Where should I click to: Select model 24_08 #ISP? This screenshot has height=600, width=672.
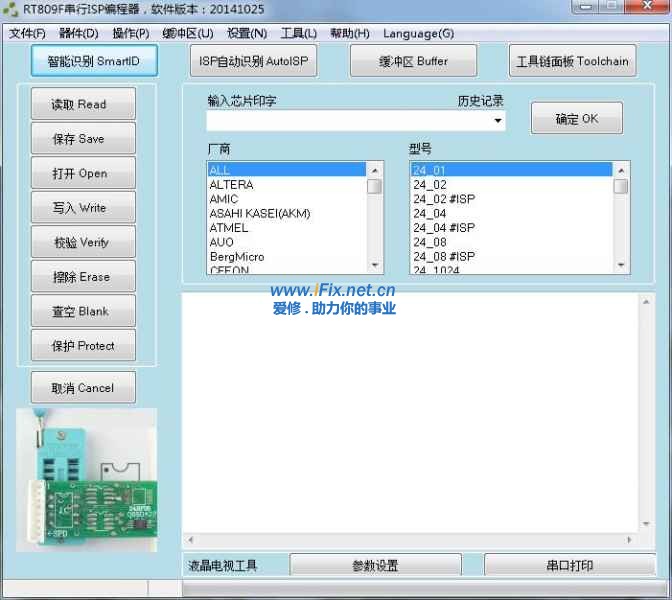pyautogui.click(x=511, y=257)
